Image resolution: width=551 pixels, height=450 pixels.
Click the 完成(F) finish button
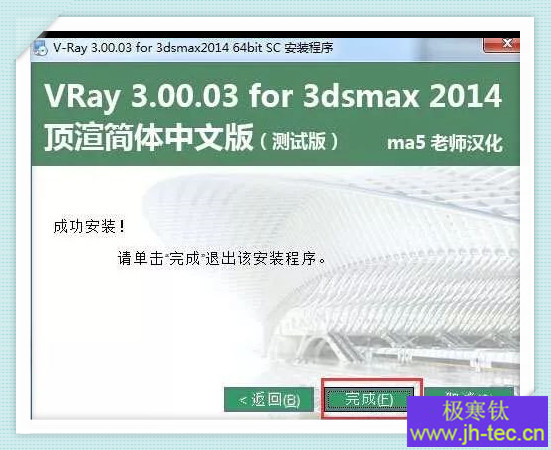pos(368,399)
